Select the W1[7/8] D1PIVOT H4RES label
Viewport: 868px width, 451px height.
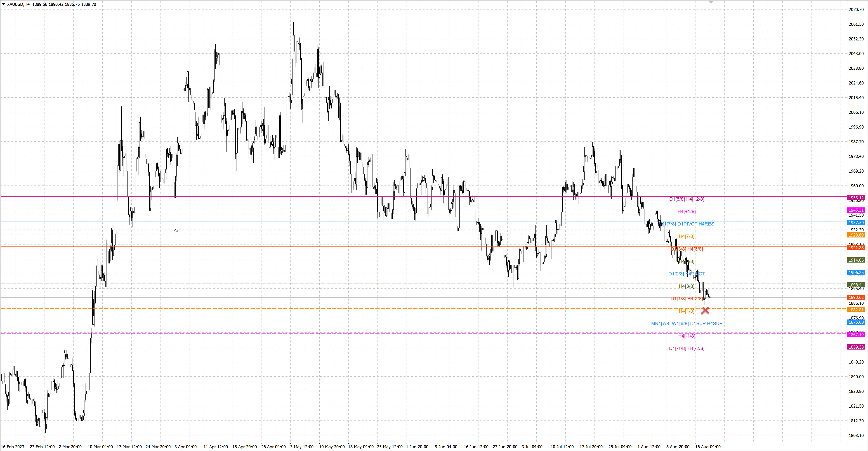pyautogui.click(x=687, y=224)
